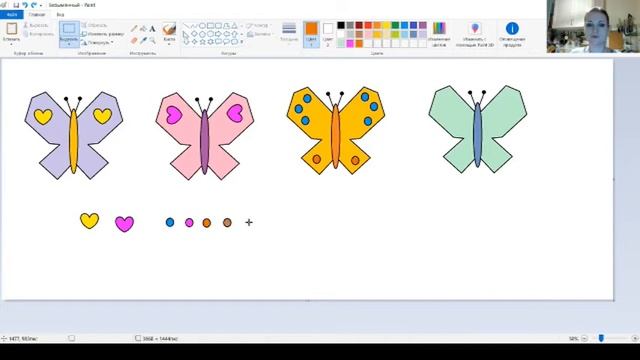Click the mint green butterfly on canvas
The image size is (640, 360).
[478, 129]
